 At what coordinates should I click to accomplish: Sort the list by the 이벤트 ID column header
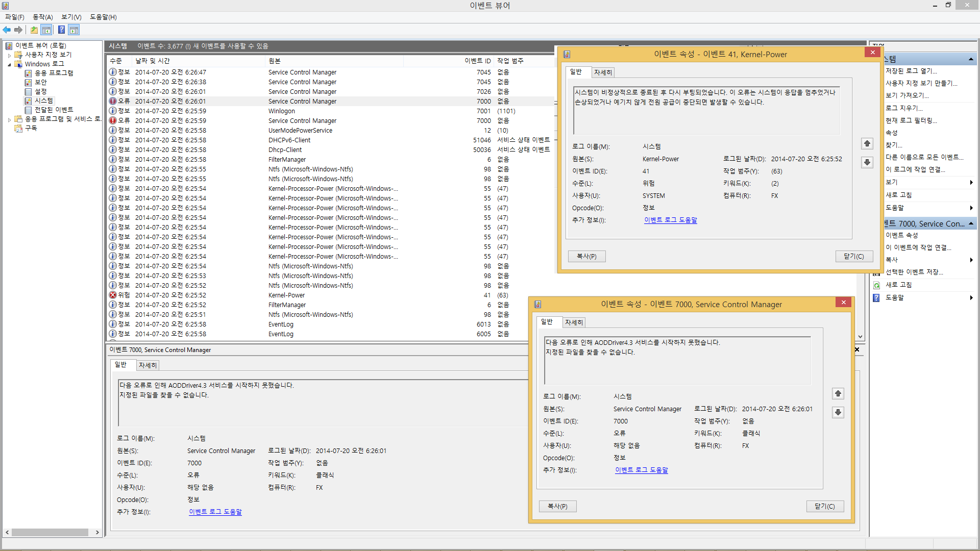click(x=449, y=61)
